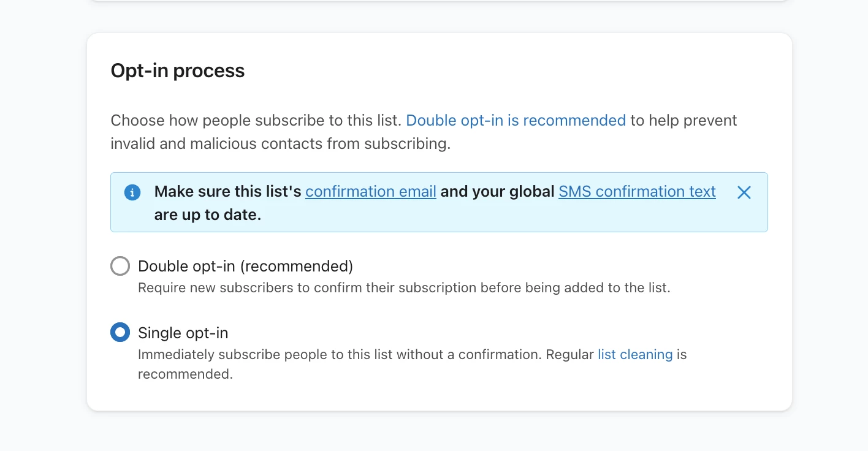This screenshot has height=451, width=868.
Task: Click "and your global" text in banner
Action: pyautogui.click(x=497, y=192)
